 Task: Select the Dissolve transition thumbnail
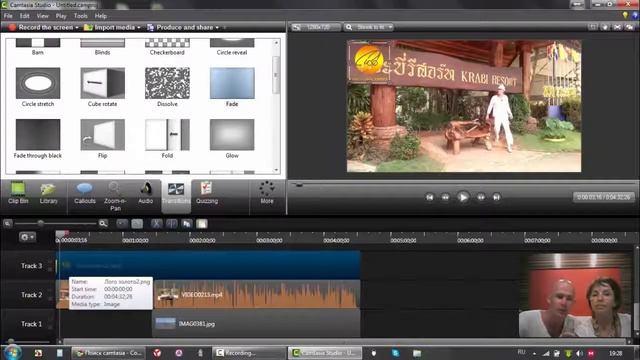pyautogui.click(x=167, y=83)
